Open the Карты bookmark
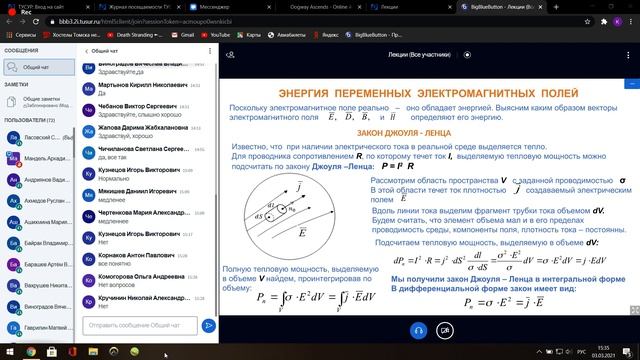Screen dimensions: 640x360 (x=249, y=35)
